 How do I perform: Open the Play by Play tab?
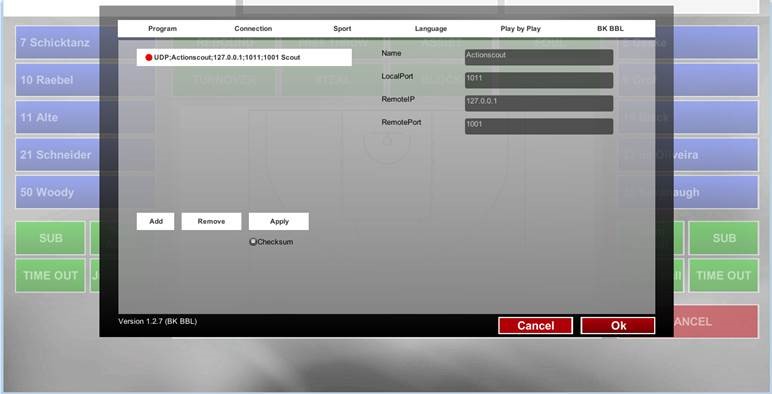point(520,29)
